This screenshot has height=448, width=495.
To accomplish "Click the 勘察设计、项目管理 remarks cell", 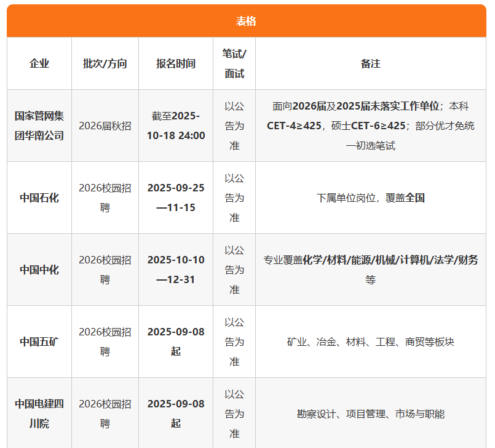I will click(x=370, y=414).
